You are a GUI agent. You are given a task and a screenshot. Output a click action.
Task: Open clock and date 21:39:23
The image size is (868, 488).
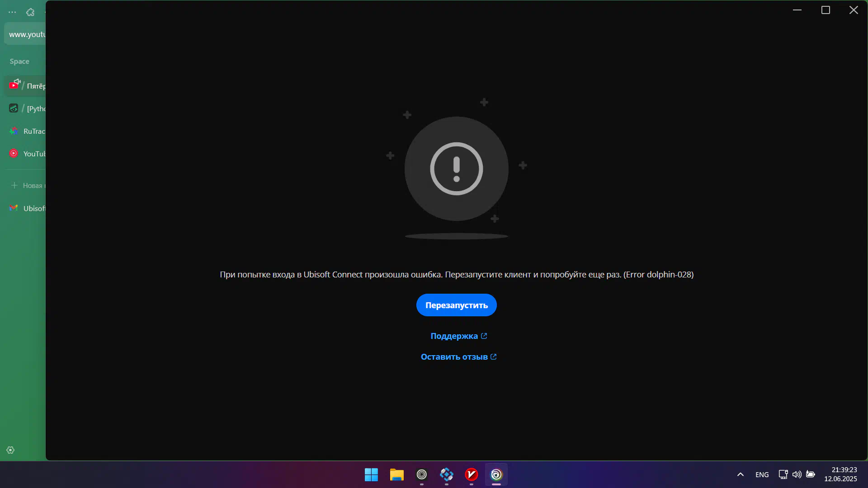pos(840,474)
